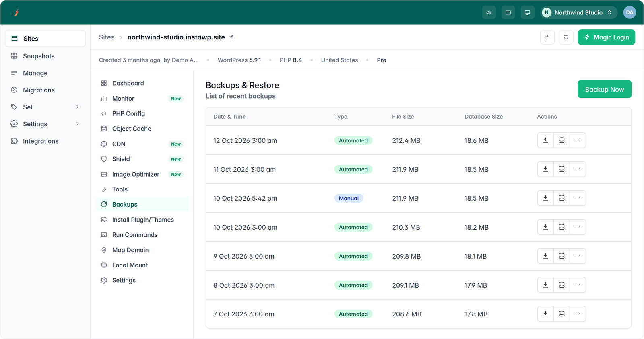
Task: Open the CDN section
Action: coord(142,144)
